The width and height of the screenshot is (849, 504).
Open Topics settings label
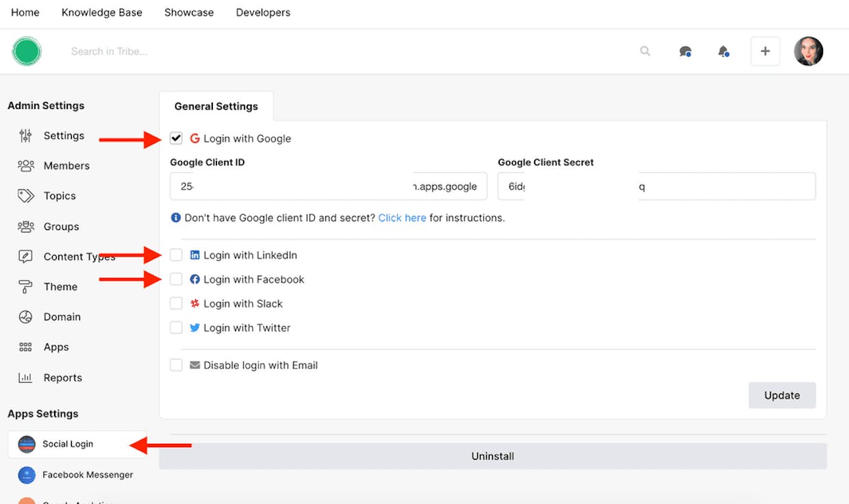60,196
